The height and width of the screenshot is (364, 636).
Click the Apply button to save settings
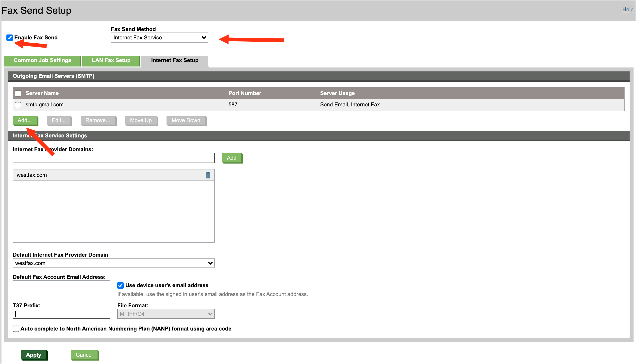click(34, 354)
